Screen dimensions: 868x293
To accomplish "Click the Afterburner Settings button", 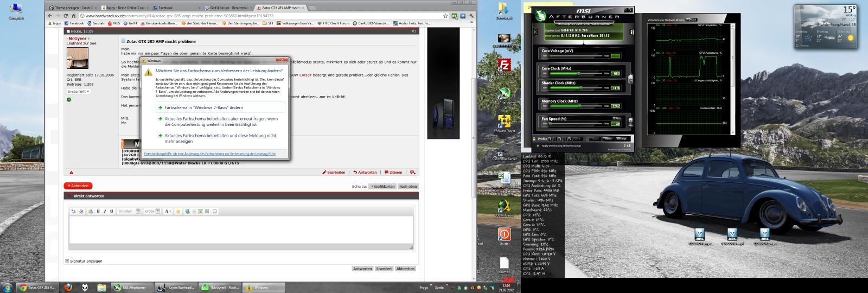I will point(621,138).
